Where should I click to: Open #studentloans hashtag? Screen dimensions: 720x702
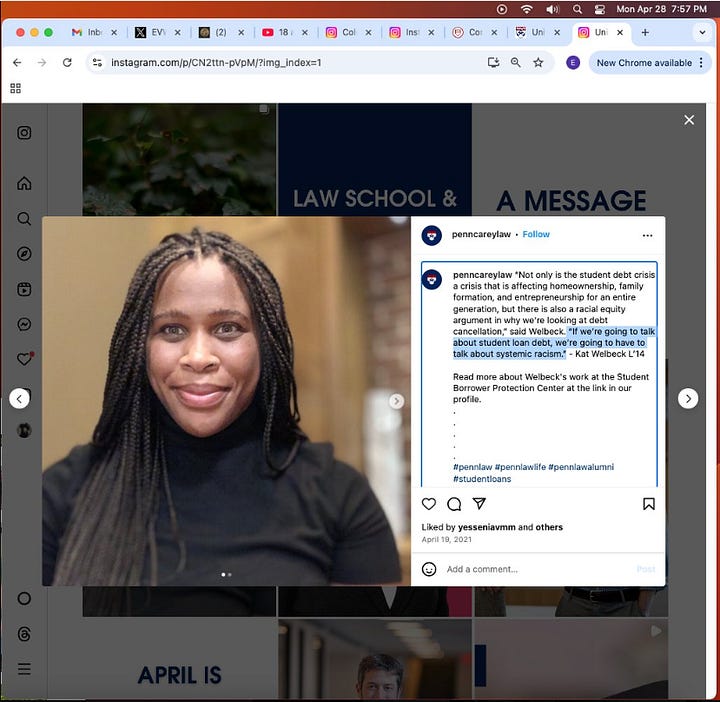click(482, 479)
